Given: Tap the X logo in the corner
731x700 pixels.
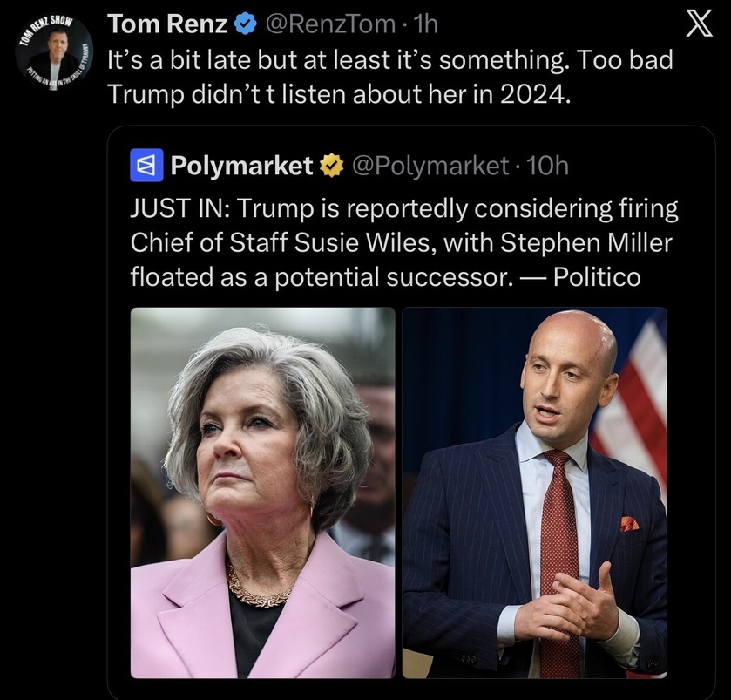Looking at the screenshot, I should point(699,24).
